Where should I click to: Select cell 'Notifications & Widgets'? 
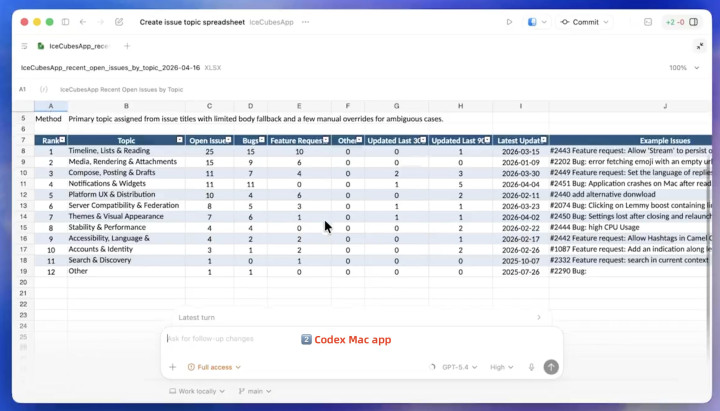click(x=126, y=184)
